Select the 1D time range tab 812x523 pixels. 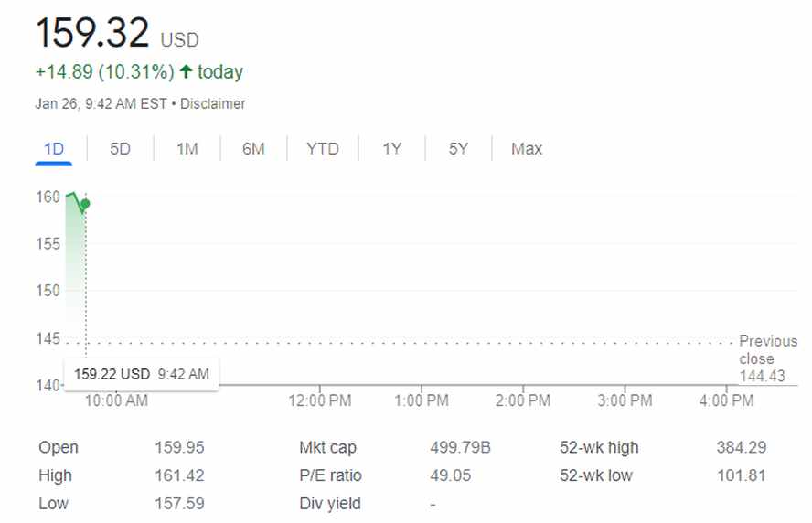(x=53, y=149)
